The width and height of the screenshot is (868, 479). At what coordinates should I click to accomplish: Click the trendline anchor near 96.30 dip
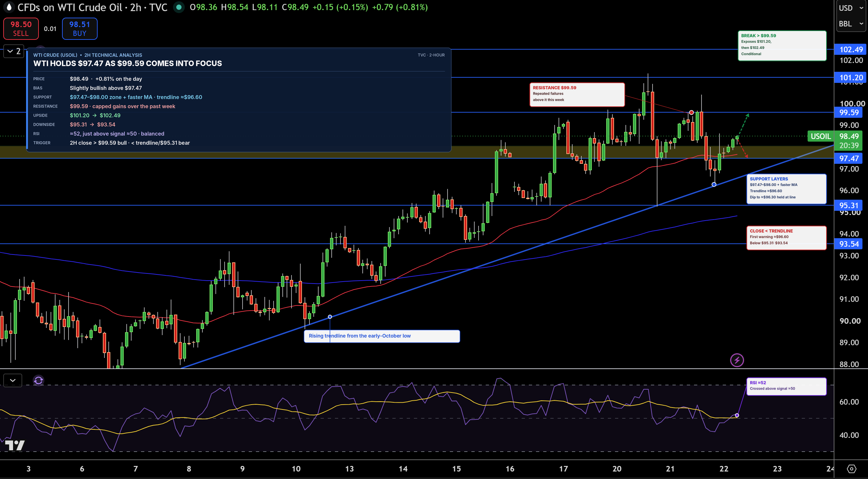click(714, 184)
